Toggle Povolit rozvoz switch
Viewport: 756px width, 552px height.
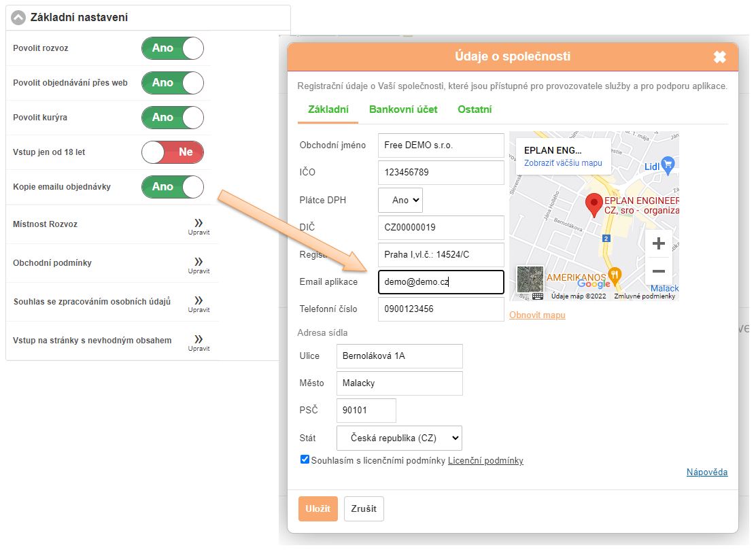(172, 48)
